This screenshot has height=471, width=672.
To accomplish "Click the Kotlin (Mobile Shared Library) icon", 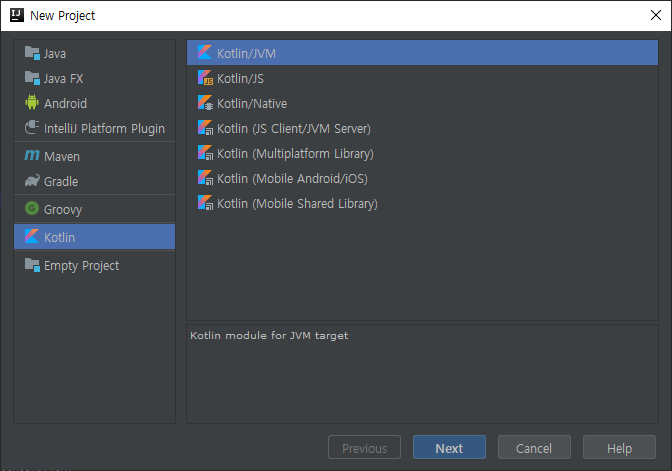I will tap(205, 203).
